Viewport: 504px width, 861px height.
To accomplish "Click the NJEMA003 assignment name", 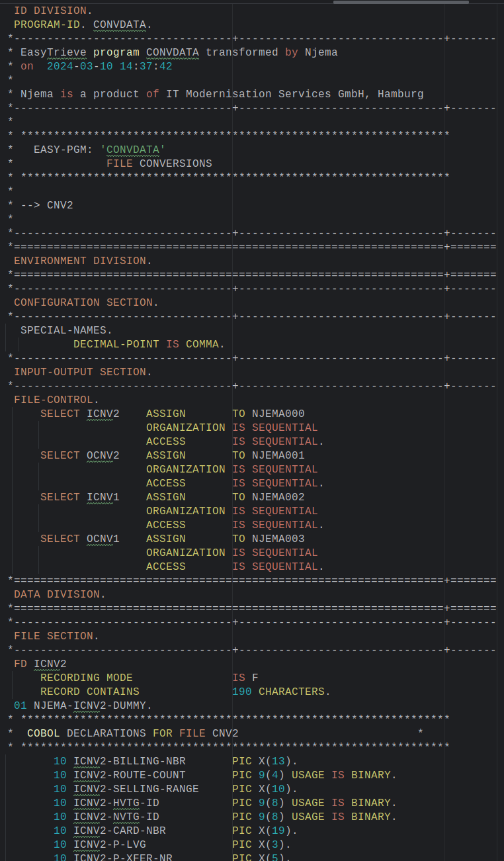I will tap(278, 539).
